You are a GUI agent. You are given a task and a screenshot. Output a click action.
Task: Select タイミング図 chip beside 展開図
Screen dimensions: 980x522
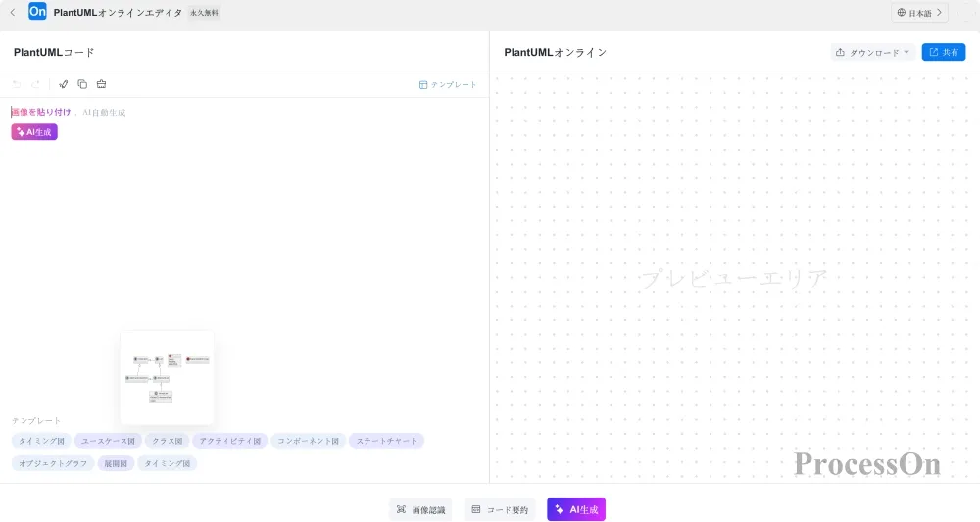pos(167,463)
